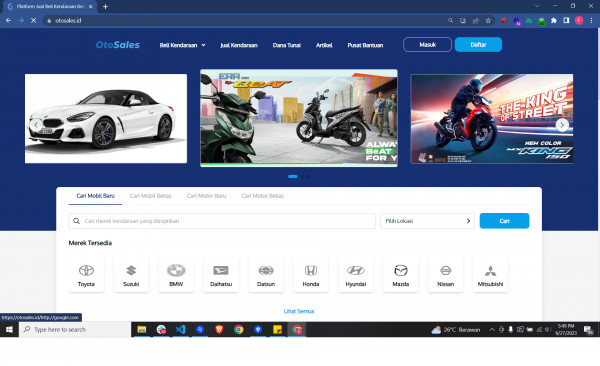Open the Artikel page
Screen dimensions: 600x366
[324, 45]
